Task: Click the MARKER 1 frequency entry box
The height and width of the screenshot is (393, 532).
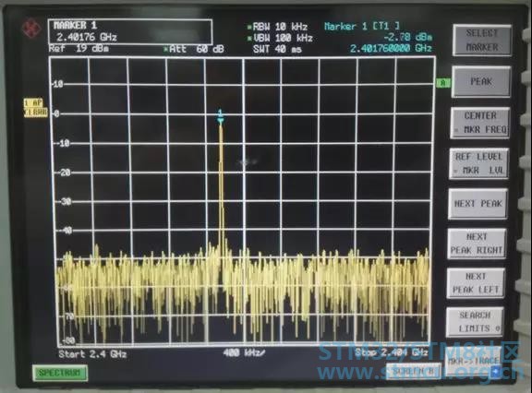Action: click(130, 31)
